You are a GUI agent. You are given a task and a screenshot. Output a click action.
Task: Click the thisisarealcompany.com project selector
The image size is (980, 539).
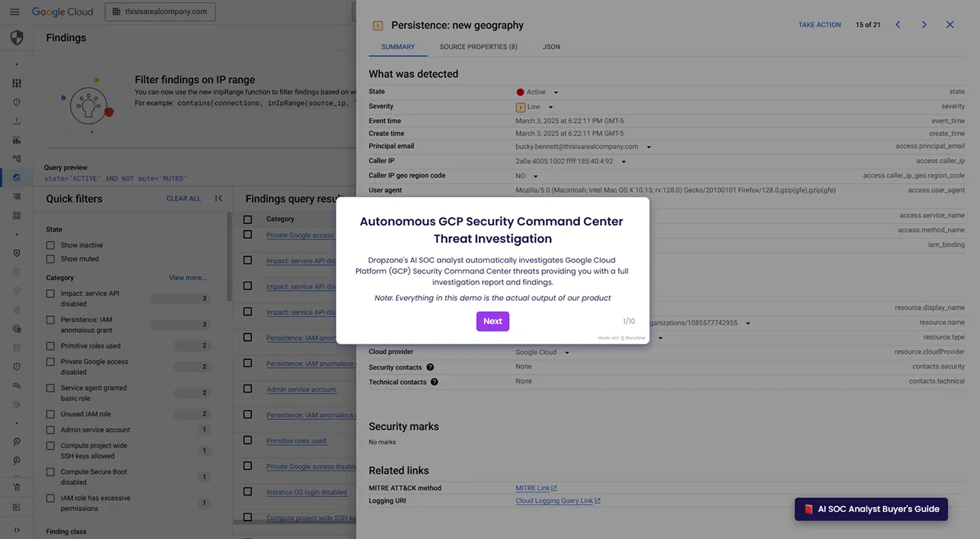[159, 11]
